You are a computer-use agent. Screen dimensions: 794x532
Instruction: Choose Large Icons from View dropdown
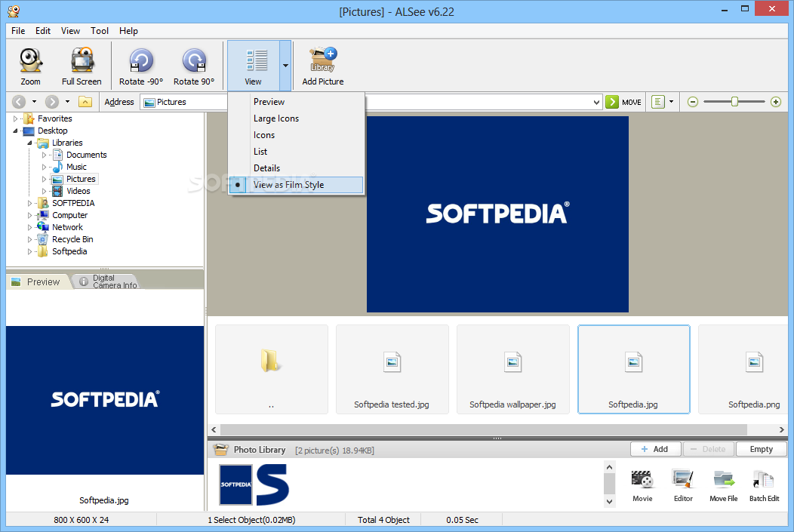[x=296, y=118]
